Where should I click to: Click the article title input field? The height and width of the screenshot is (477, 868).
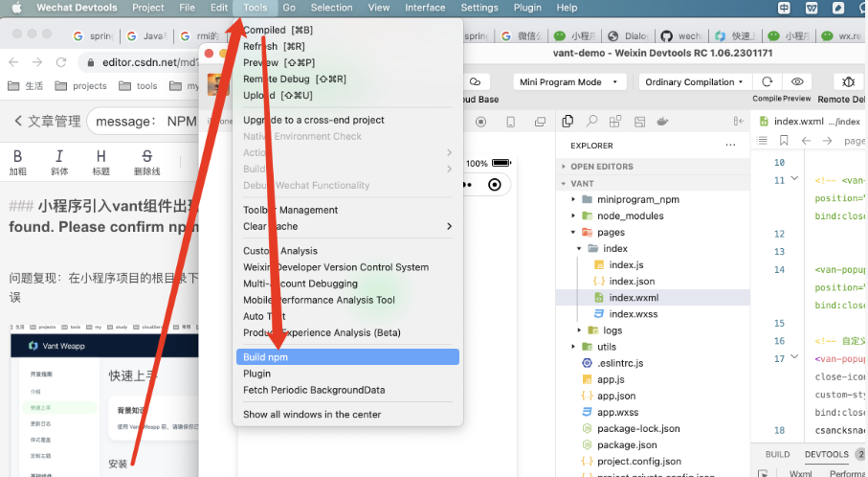pyautogui.click(x=143, y=122)
